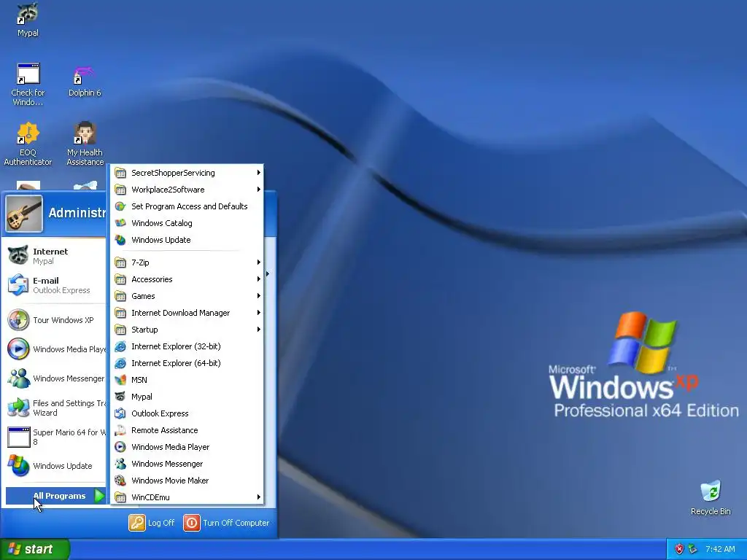
Task: Expand the Accessories program folder
Action: click(x=187, y=279)
